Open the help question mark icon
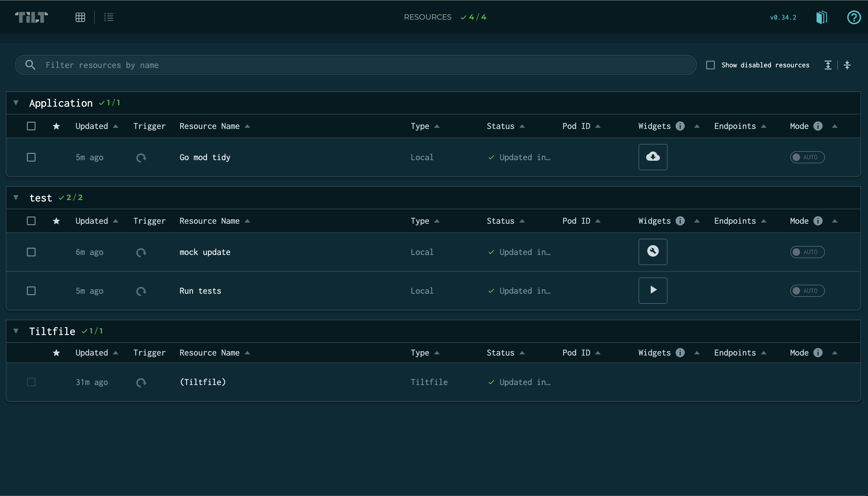Screen dimensions: 868x496 point(854,17)
